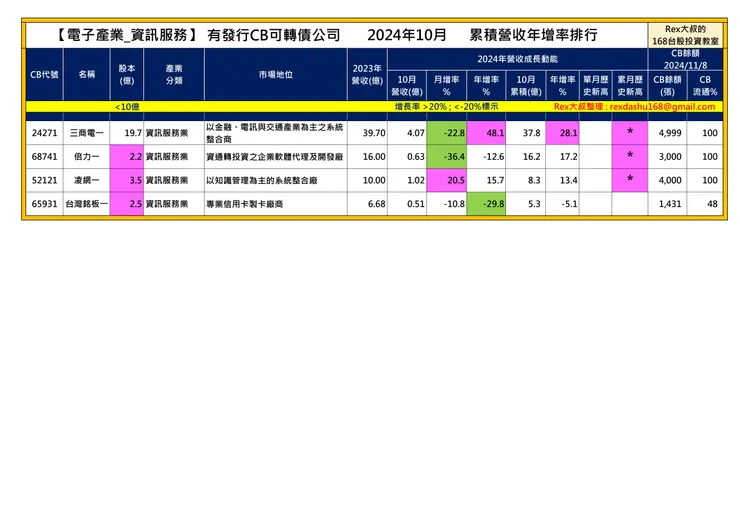740x523 pixels.
Task: Click the table title about 電子產業_資訊服務
Action: [x=327, y=35]
